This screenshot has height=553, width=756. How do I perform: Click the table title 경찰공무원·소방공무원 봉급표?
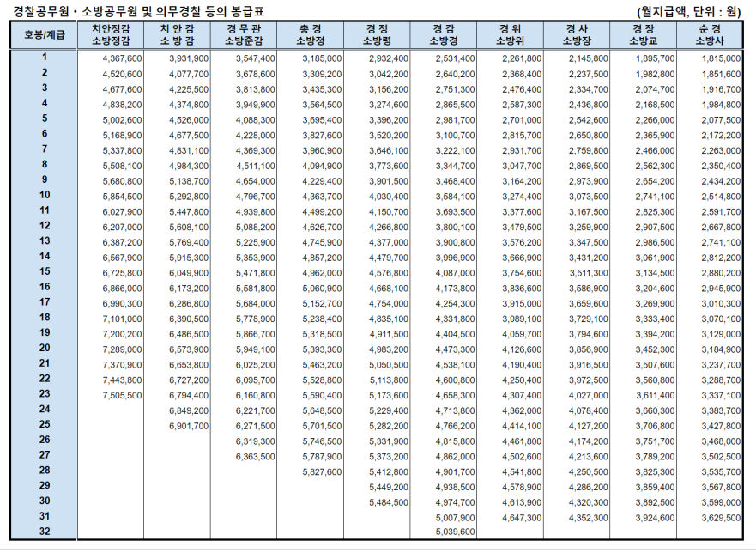[x=138, y=11]
